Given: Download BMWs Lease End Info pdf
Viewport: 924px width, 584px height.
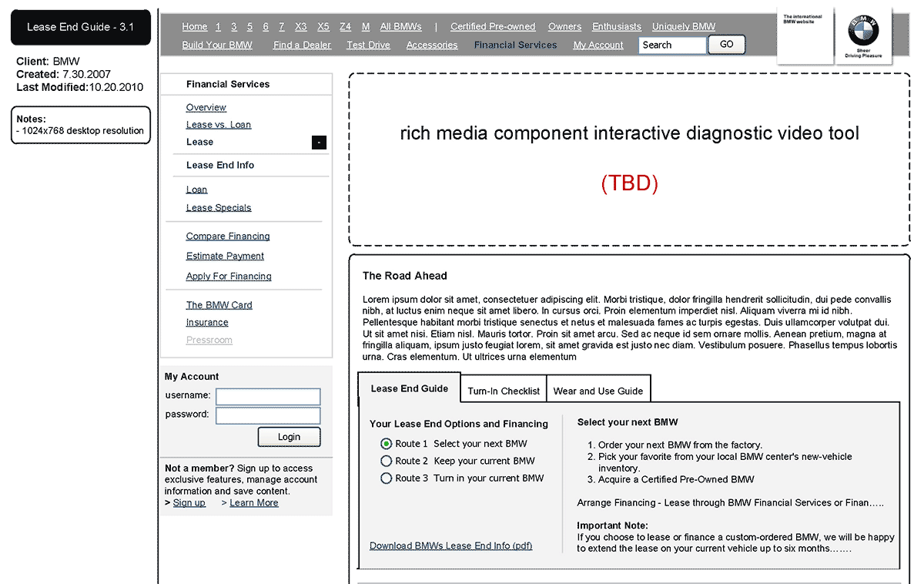Looking at the screenshot, I should click(450, 545).
